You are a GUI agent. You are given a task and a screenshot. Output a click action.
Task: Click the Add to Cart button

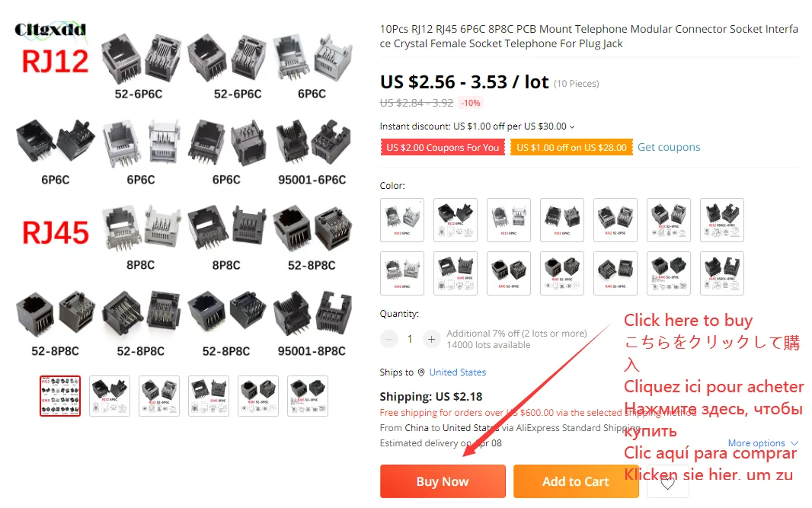click(x=575, y=481)
